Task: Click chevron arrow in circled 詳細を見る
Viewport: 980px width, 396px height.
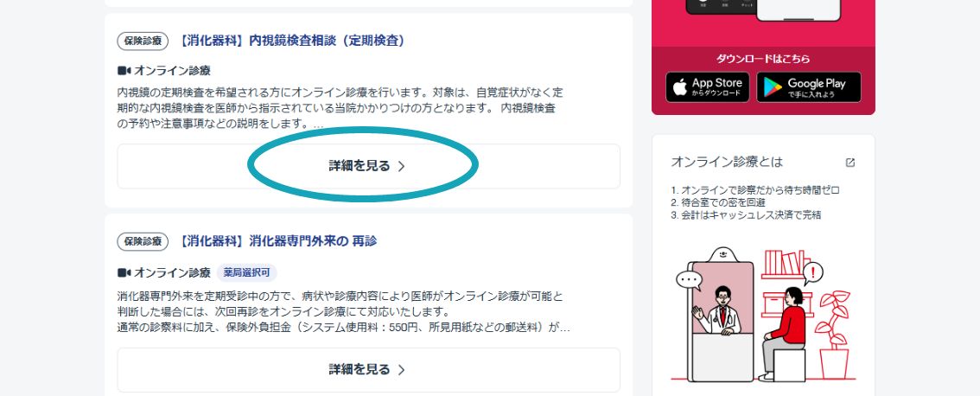Action: pyautogui.click(x=401, y=166)
